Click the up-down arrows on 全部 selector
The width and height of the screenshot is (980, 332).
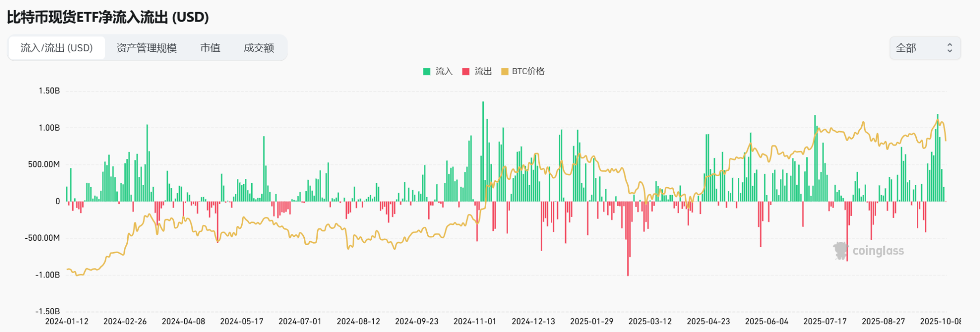click(x=950, y=48)
